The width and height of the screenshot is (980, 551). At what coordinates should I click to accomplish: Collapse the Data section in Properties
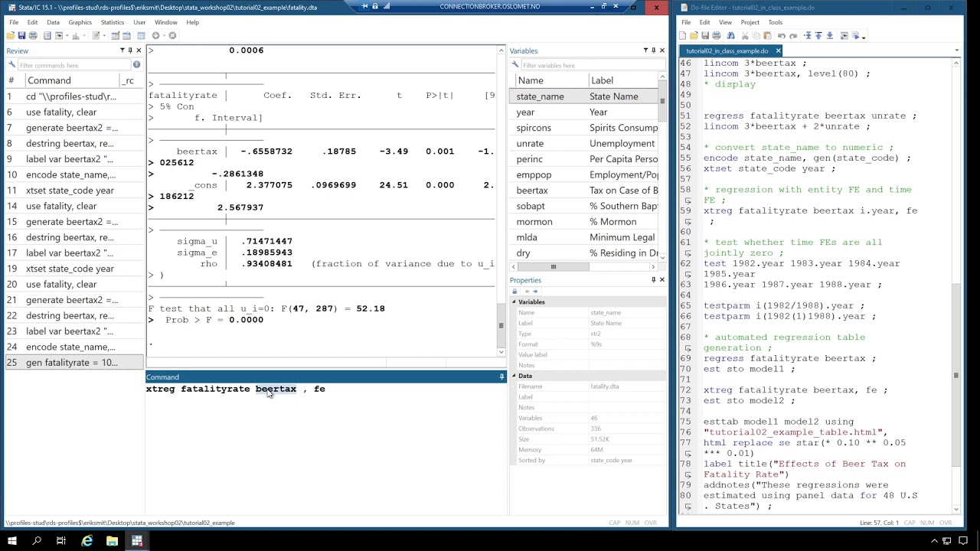[514, 376]
